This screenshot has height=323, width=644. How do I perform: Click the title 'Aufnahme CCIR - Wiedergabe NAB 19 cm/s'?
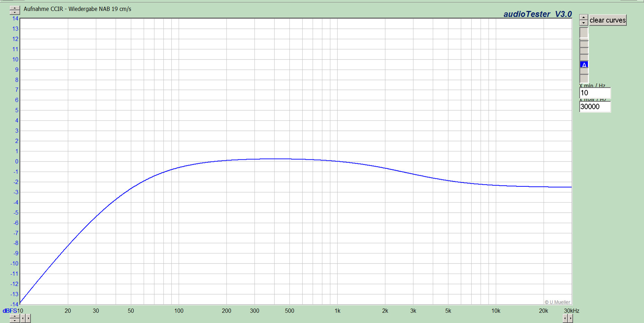pos(77,9)
